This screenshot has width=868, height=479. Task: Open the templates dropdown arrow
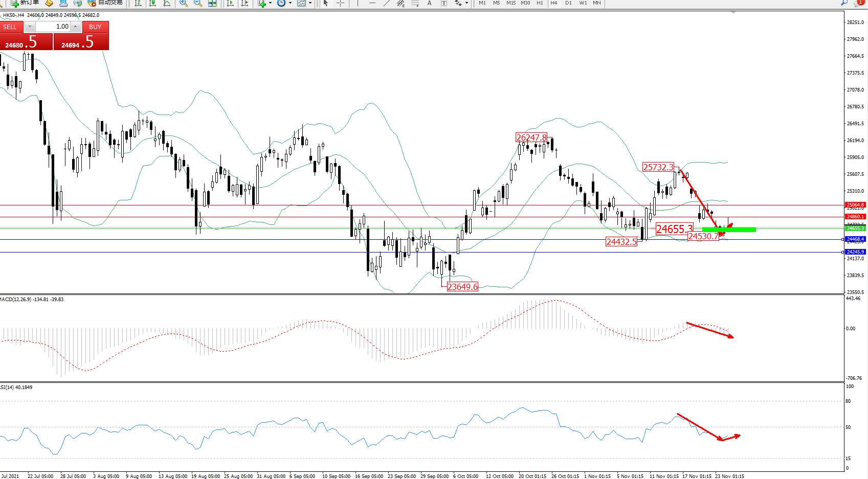(310, 3)
